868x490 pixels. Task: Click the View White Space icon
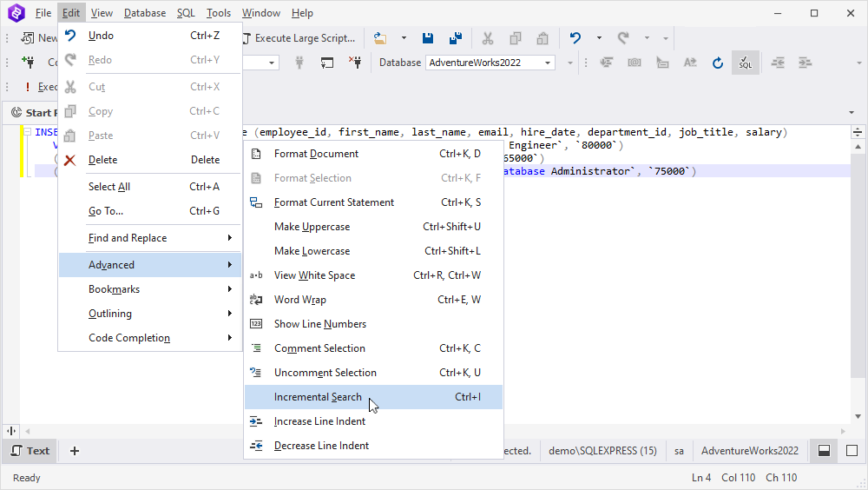(256, 275)
